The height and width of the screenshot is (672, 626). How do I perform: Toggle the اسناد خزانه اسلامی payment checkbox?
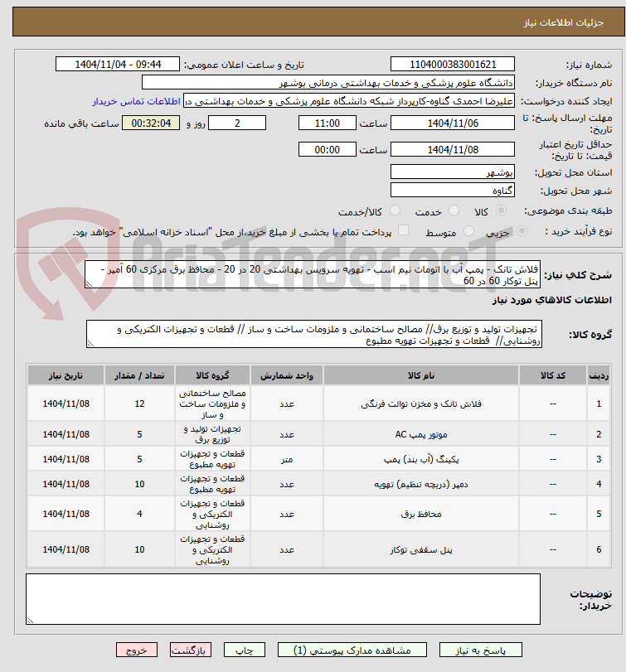coord(403,230)
